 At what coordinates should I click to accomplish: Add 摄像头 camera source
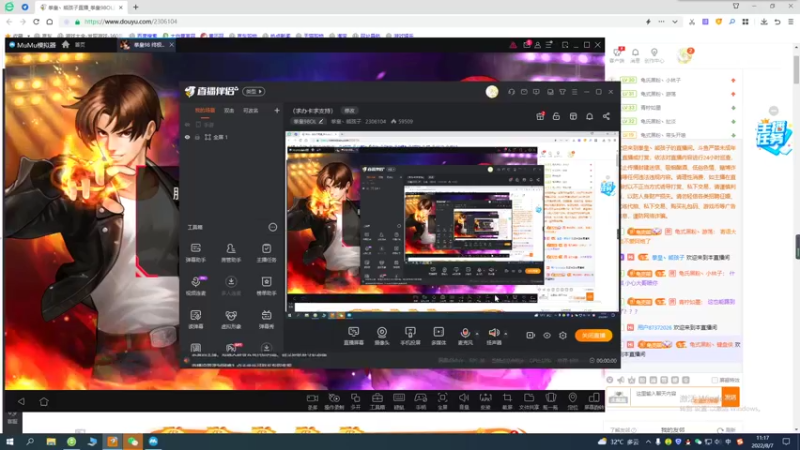click(382, 336)
